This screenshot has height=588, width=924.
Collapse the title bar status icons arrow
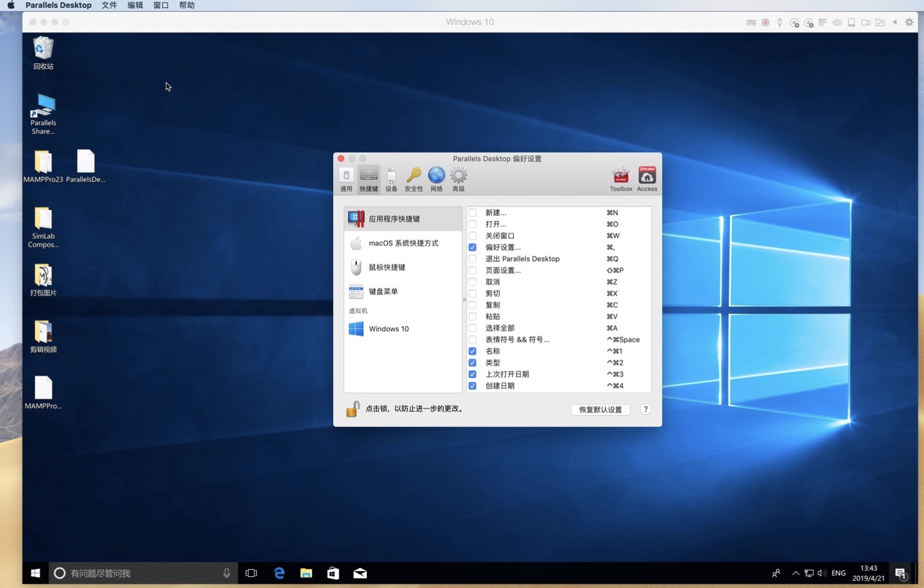[x=895, y=22]
